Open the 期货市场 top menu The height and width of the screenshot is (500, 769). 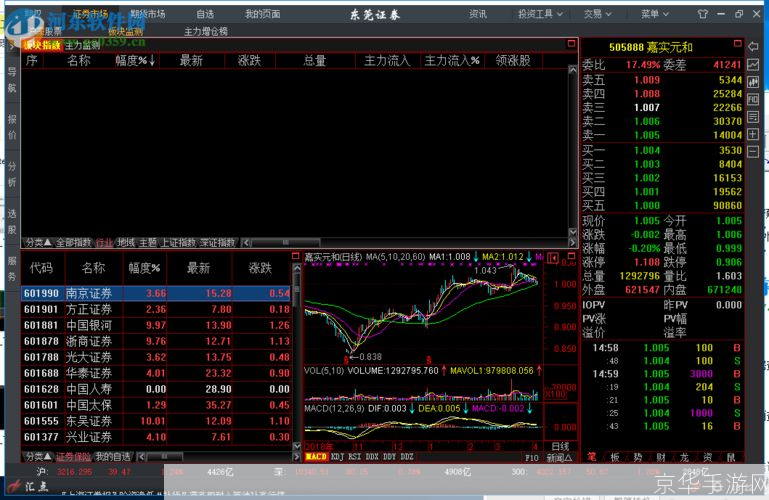148,14
